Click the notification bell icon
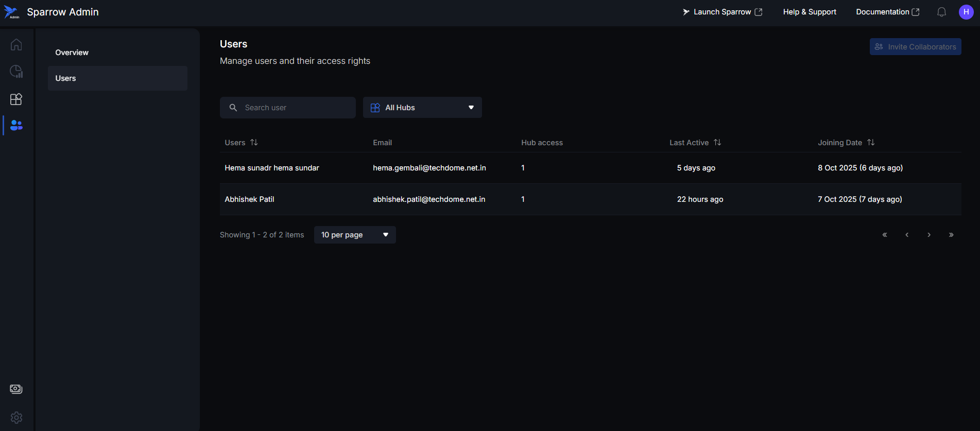980x431 pixels. pos(941,12)
